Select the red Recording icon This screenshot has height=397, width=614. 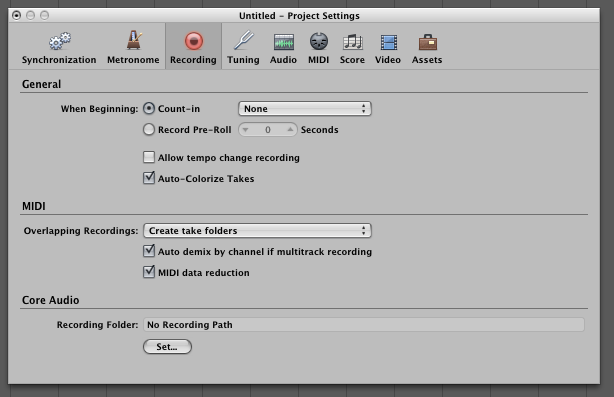pos(193,41)
